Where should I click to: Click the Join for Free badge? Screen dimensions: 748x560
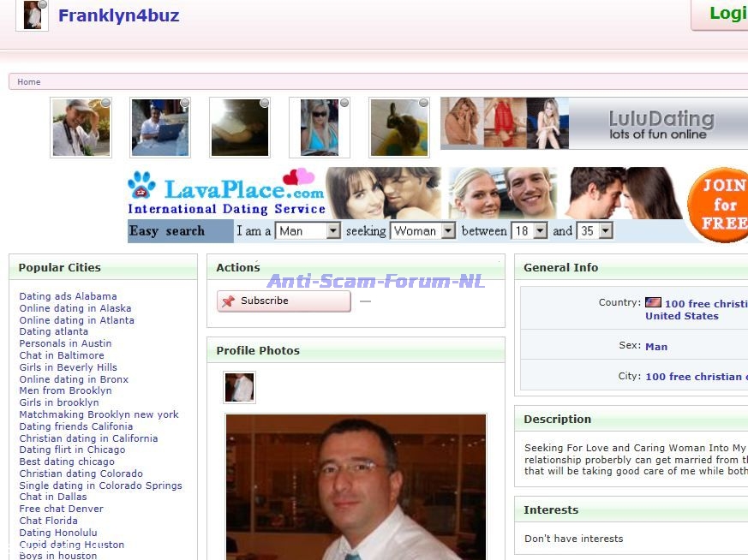(x=720, y=206)
